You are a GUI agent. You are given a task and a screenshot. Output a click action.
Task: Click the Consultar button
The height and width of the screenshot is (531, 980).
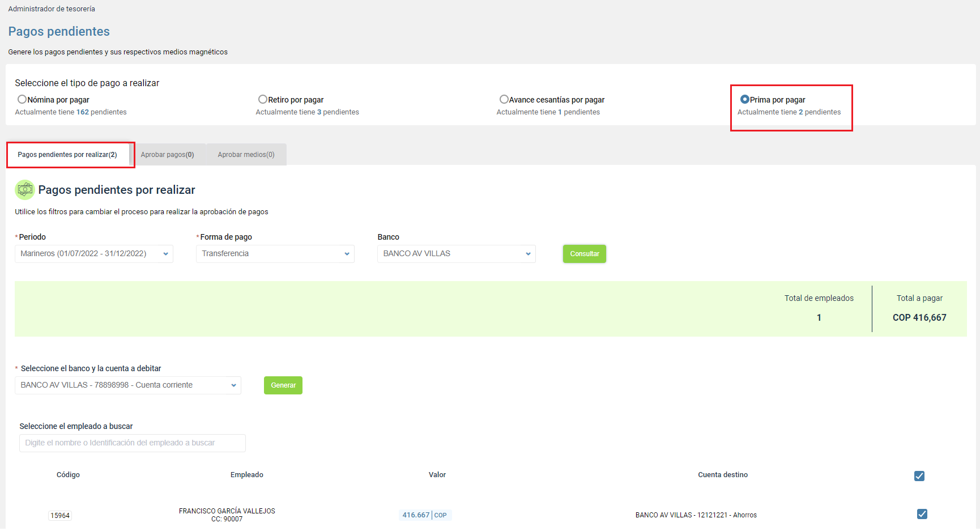point(585,254)
